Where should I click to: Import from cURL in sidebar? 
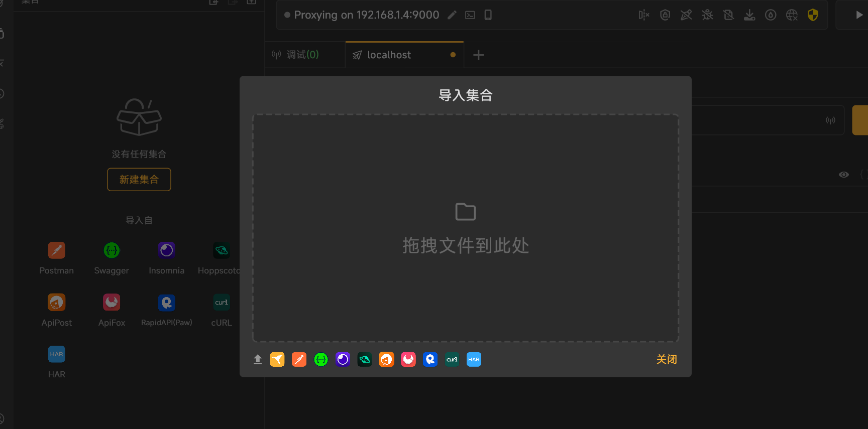point(222,311)
